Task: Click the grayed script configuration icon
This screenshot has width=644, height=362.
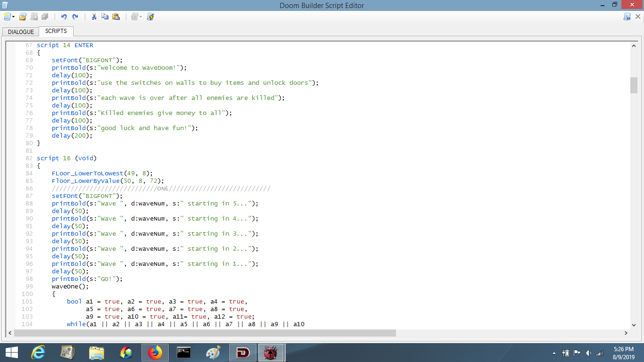Action: 134,16
